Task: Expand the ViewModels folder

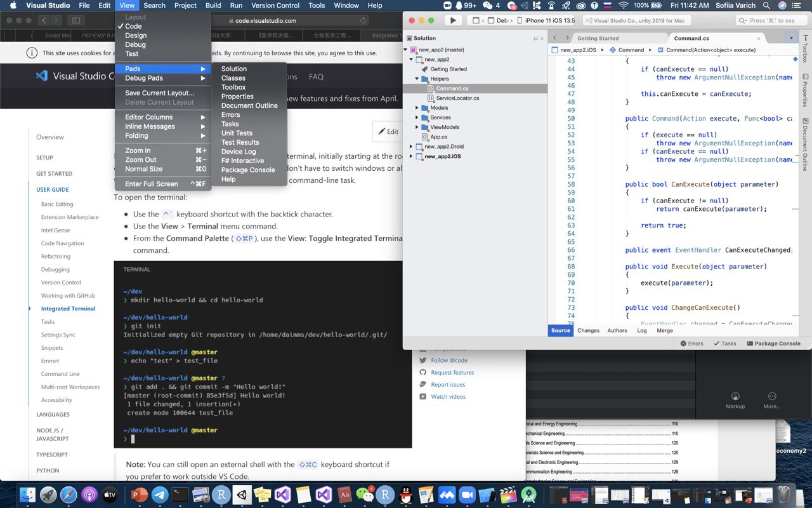Action: (x=417, y=127)
